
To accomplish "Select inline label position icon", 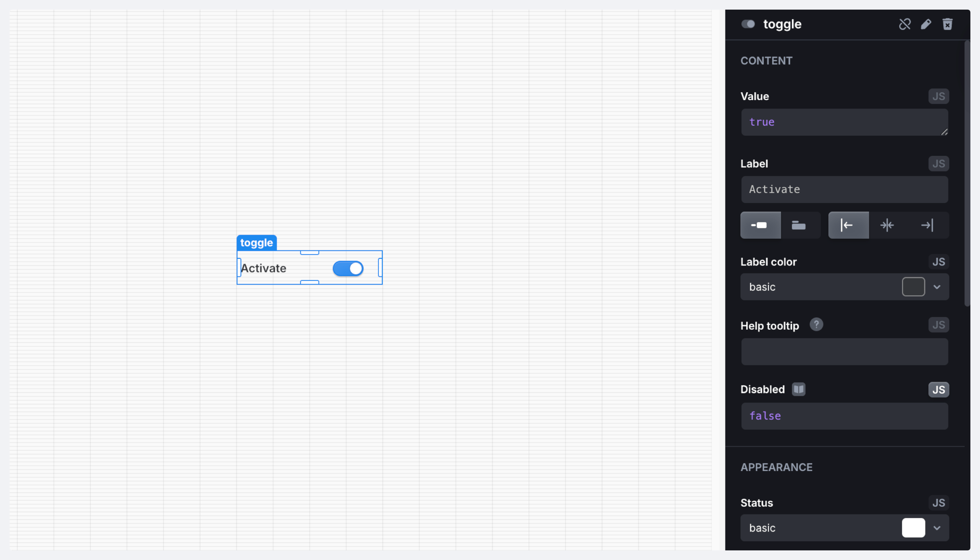I will coord(760,225).
